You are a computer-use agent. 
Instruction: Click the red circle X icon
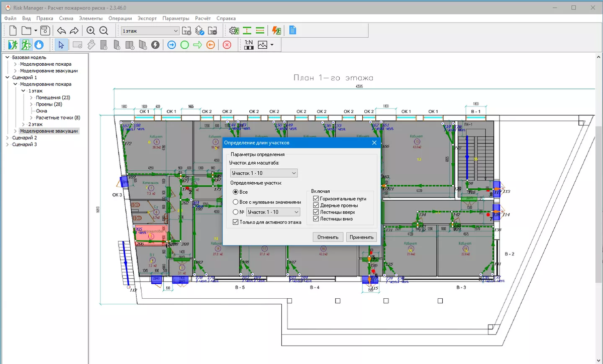(x=227, y=45)
